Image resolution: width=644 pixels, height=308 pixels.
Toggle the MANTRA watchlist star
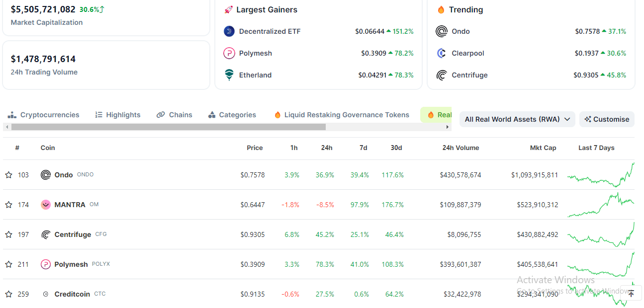[x=8, y=205]
